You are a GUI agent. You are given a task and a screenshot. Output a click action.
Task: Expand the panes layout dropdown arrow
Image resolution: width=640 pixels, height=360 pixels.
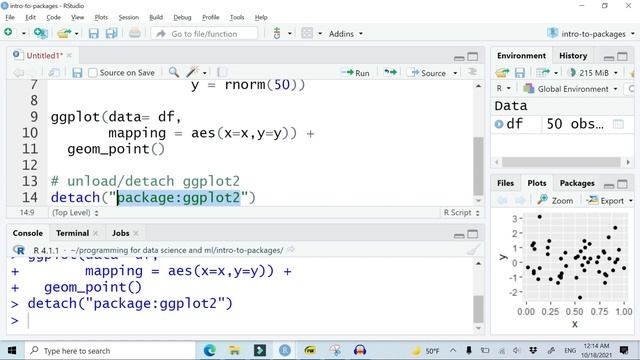(x=320, y=34)
